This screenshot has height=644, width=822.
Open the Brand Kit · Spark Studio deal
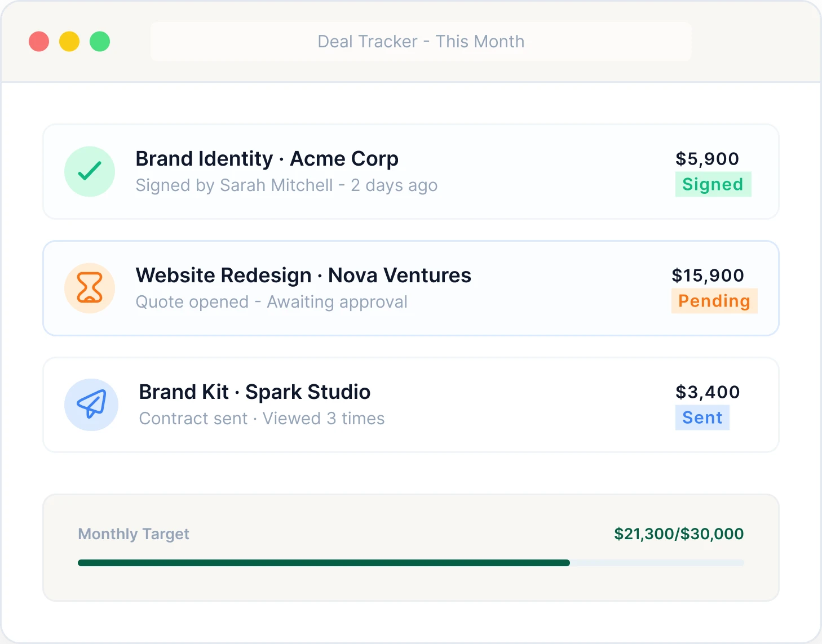[255, 392]
